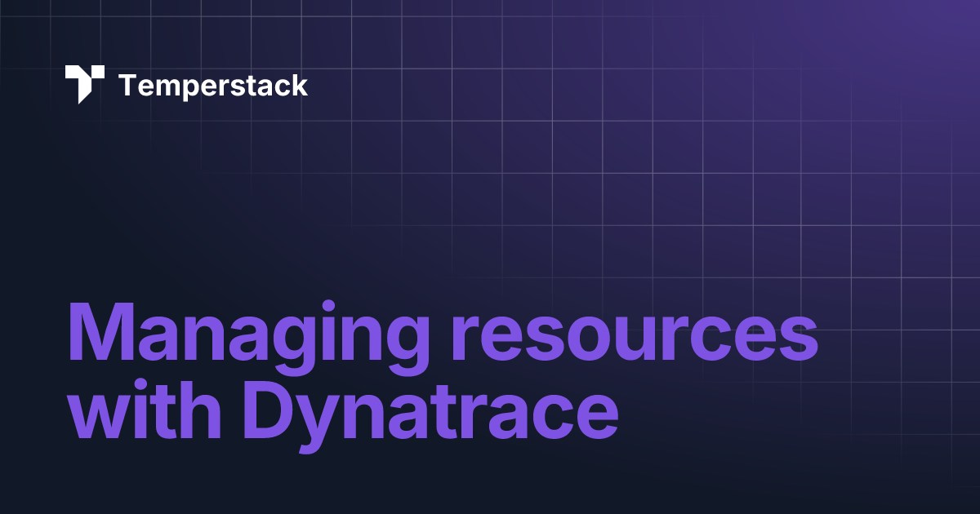Screen dimensions: 980x514
Task: Click the Temperstack wordmark text
Action: 214,85
